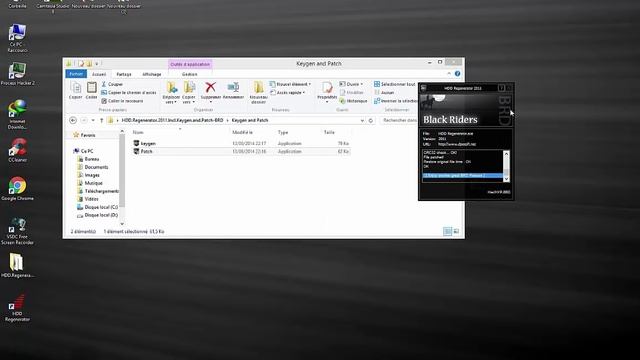Viewport: 640px width, 360px height.
Task: Click the navigation pane scrollbar
Action: (122, 171)
